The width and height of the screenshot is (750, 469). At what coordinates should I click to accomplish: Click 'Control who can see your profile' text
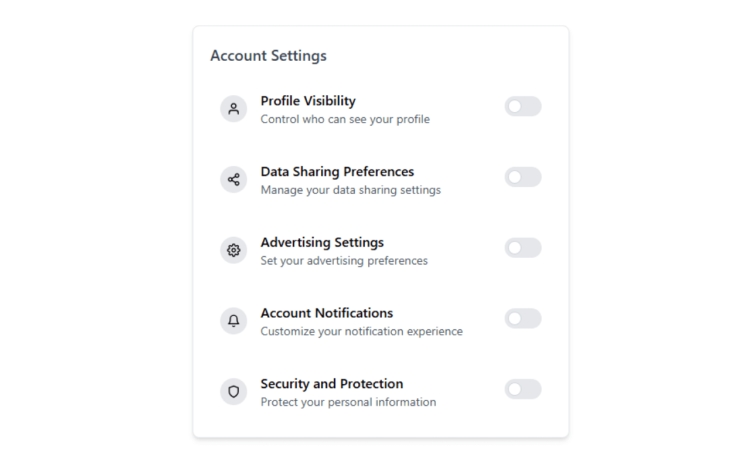(x=345, y=119)
